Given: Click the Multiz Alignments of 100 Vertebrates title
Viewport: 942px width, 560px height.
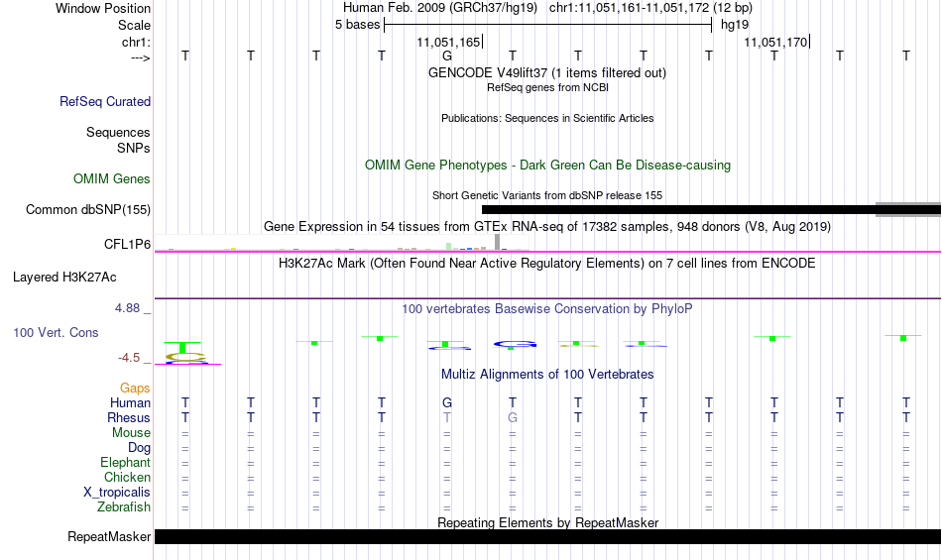Looking at the screenshot, I should [x=547, y=375].
